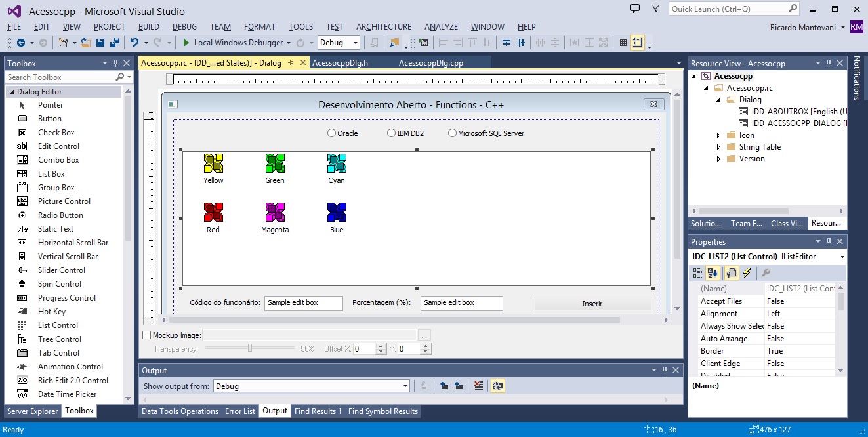Click the Transparency slider handle
This screenshot has height=437, width=868.
(x=250, y=348)
